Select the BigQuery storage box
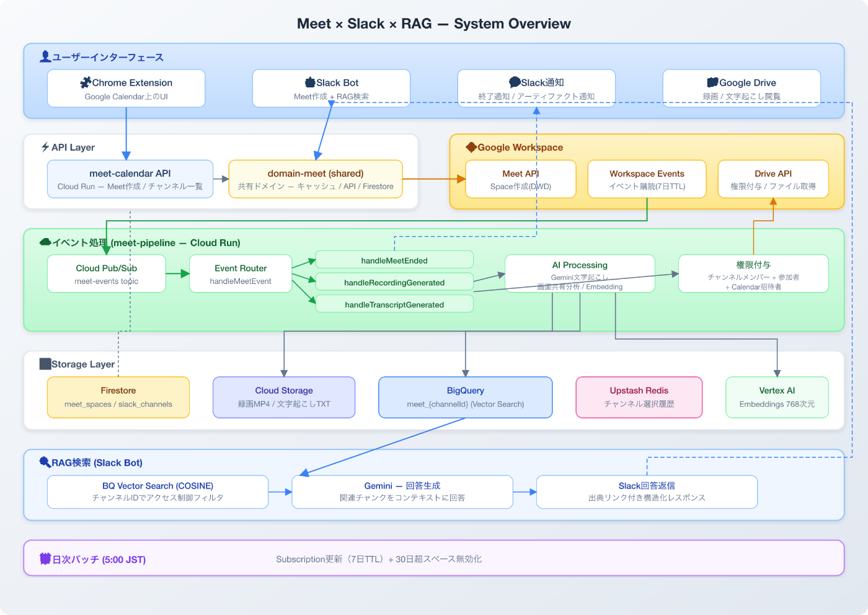This screenshot has width=868, height=615. point(466,397)
